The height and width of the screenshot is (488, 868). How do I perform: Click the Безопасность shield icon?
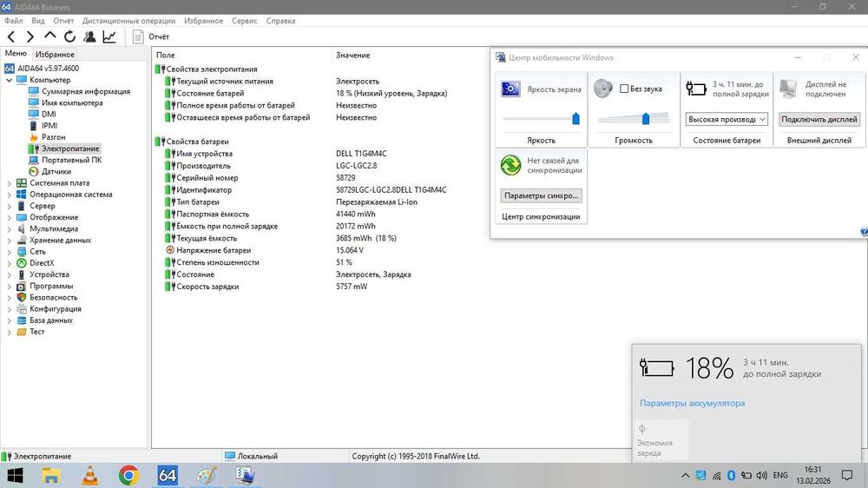click(22, 298)
